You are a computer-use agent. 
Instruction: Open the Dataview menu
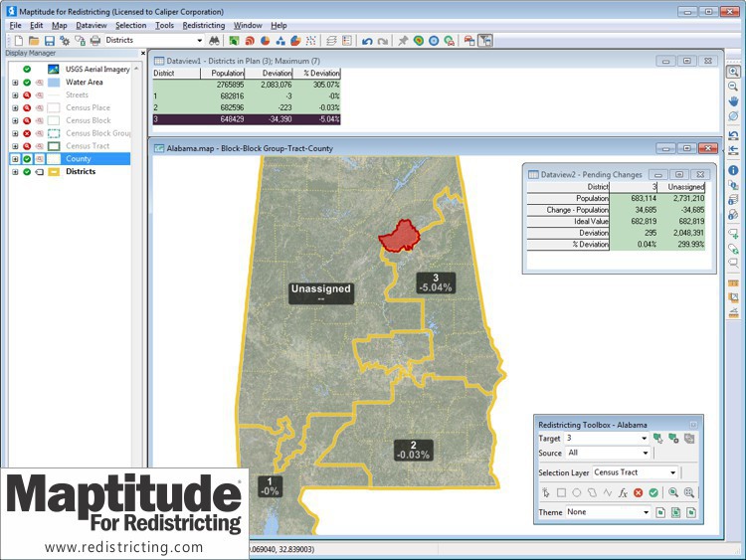point(92,25)
